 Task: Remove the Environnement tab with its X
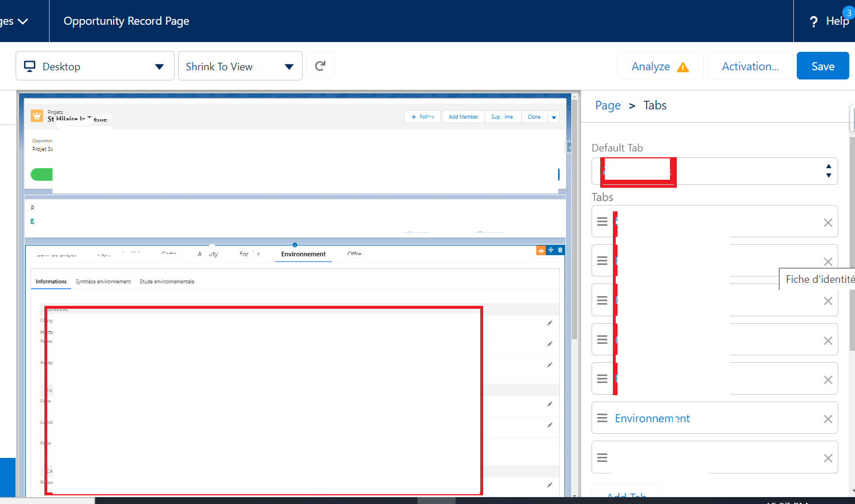(828, 419)
